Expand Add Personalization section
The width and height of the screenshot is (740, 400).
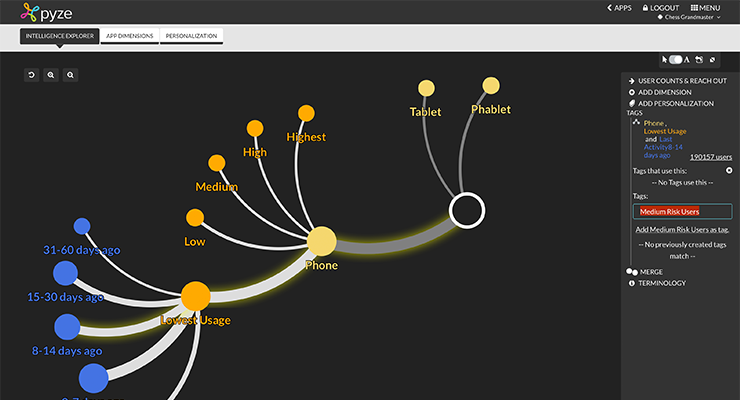(x=671, y=103)
